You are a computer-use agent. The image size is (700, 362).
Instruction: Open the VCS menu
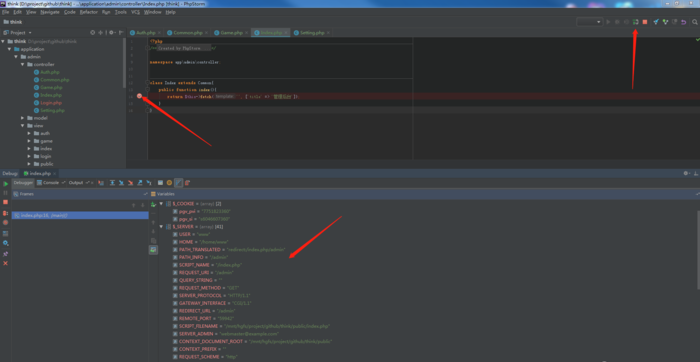(x=135, y=12)
